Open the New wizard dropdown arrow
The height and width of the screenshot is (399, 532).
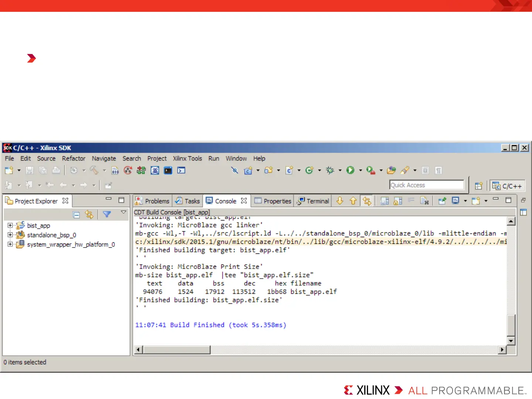pos(19,170)
